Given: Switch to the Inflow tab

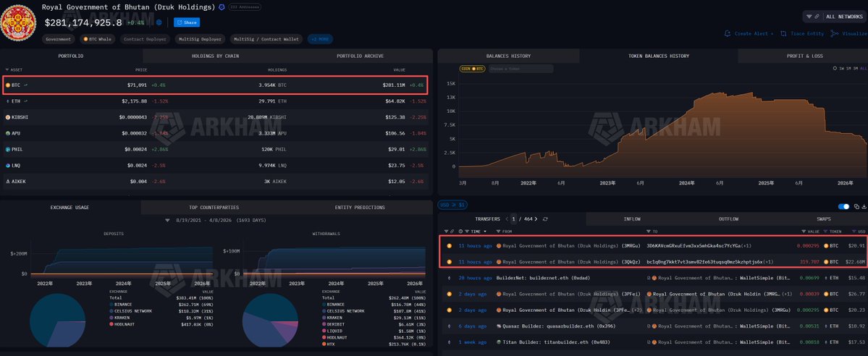Looking at the screenshot, I should tap(632, 219).
